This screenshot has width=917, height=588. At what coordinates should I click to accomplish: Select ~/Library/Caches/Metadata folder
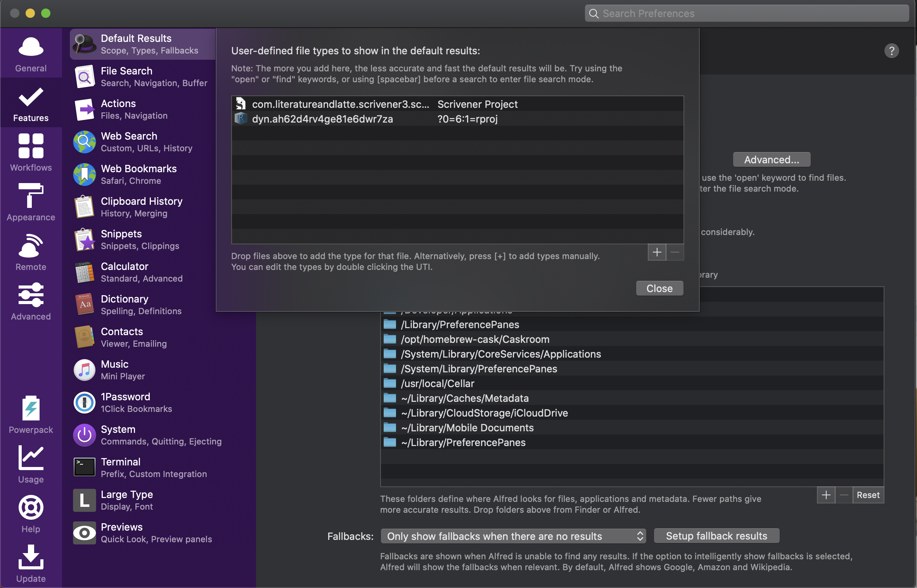tap(632, 398)
